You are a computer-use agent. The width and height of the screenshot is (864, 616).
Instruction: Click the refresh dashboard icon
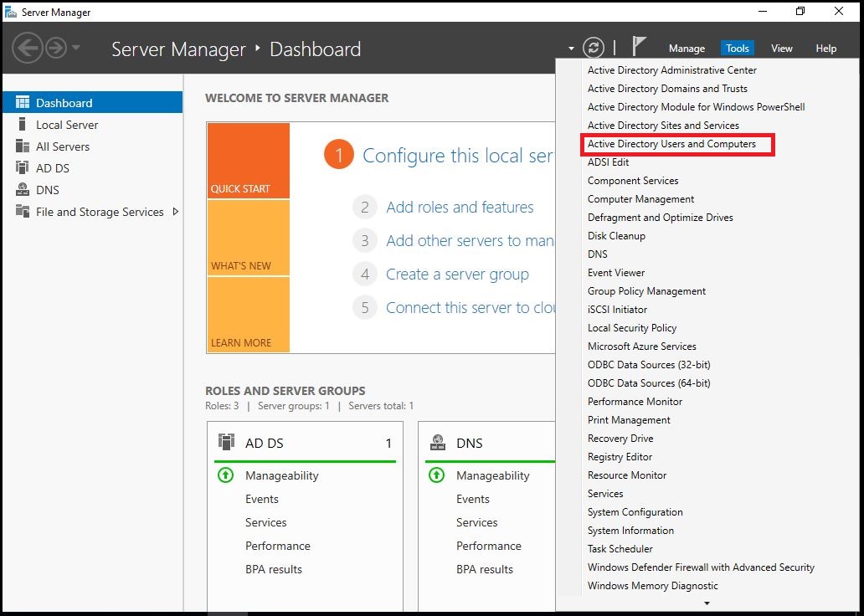[x=594, y=48]
